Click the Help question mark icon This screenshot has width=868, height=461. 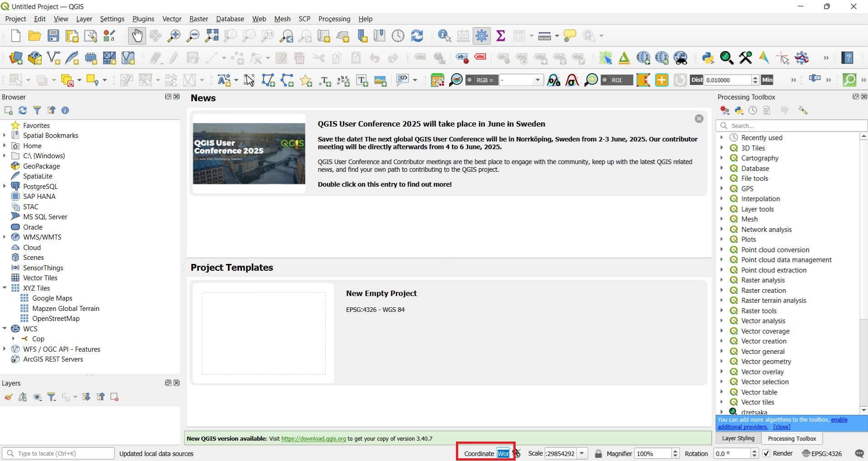tap(847, 58)
